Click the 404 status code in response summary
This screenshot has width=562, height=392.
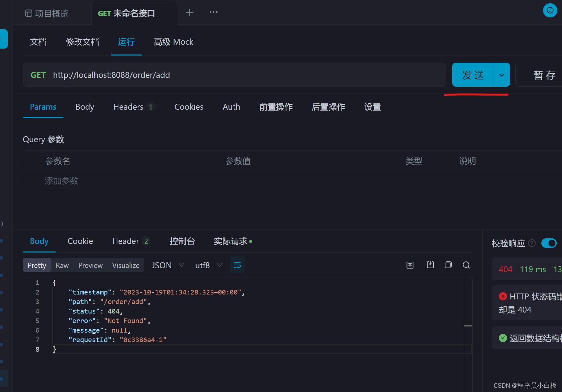(x=505, y=269)
